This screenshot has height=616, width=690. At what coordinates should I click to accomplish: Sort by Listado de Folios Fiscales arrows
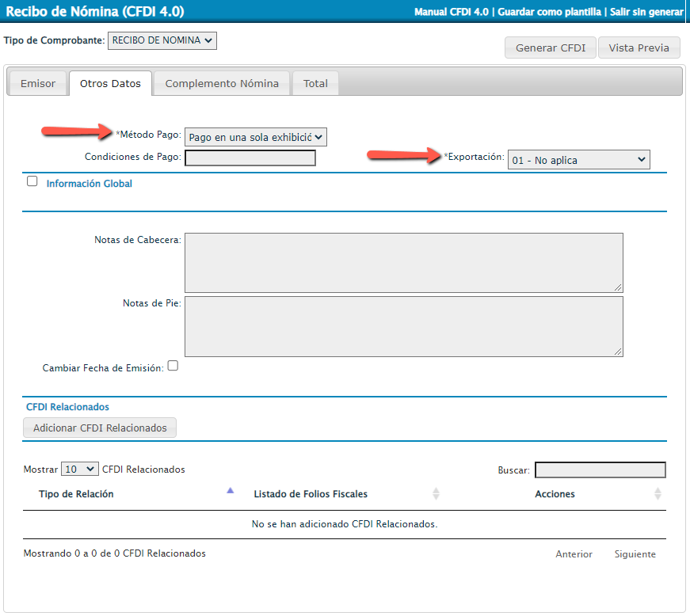436,494
